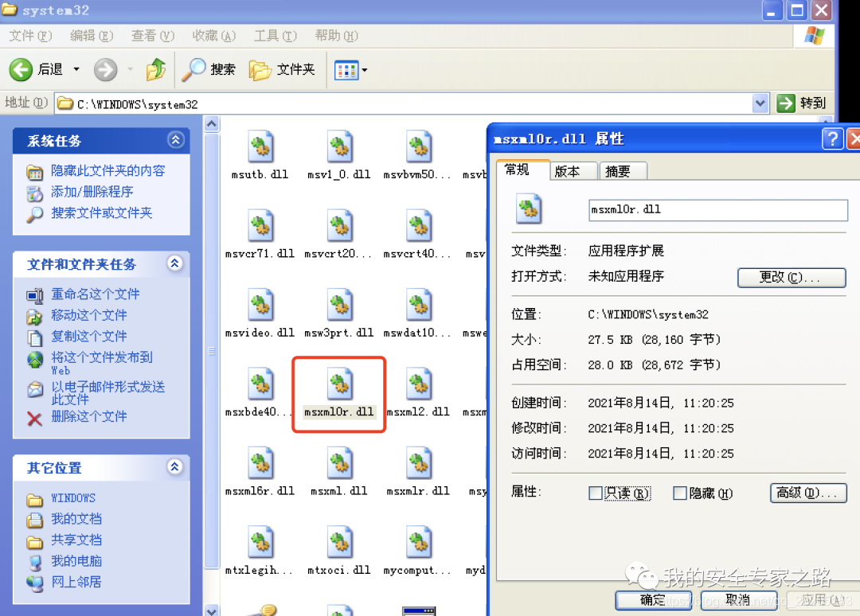
Task: Click 重命名这个文件 link
Action: [96, 294]
